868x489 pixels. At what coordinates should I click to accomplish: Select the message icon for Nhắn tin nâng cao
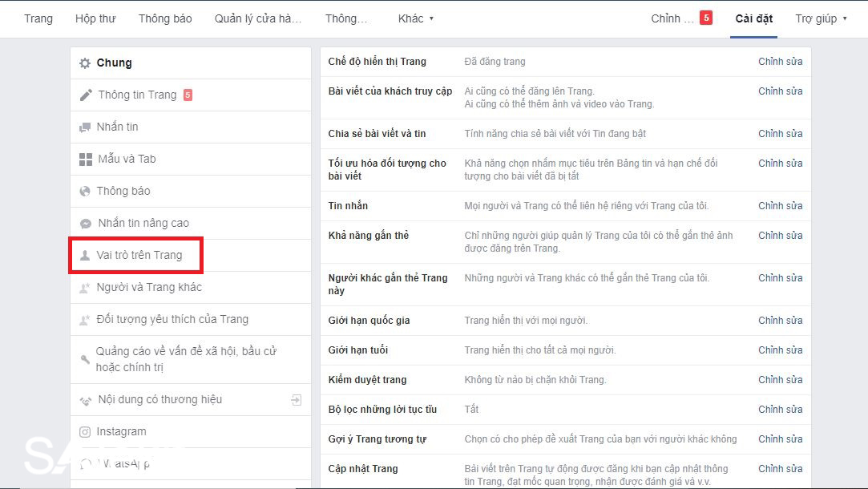pyautogui.click(x=86, y=223)
